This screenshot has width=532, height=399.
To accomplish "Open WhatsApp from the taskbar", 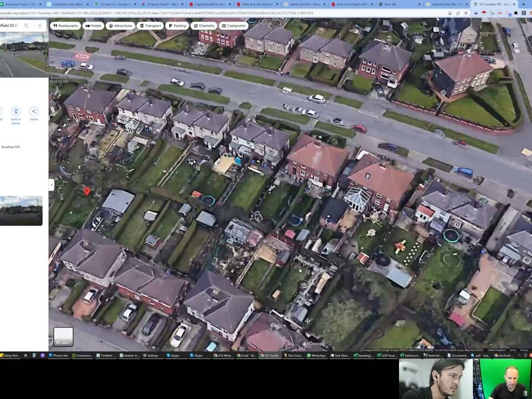I will click(316, 355).
